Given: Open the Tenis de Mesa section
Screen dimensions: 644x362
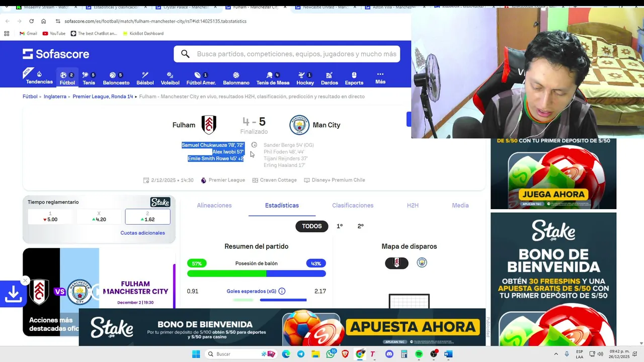Looking at the screenshot, I should (x=273, y=77).
